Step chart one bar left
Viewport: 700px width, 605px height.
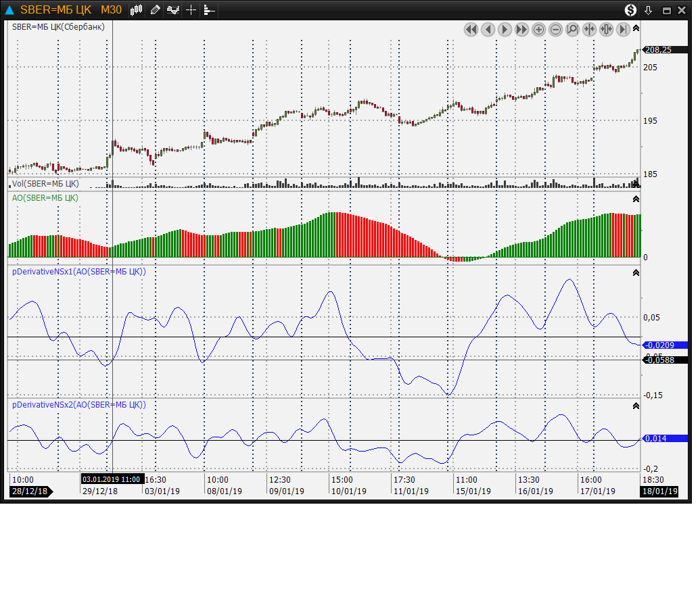coord(488,29)
